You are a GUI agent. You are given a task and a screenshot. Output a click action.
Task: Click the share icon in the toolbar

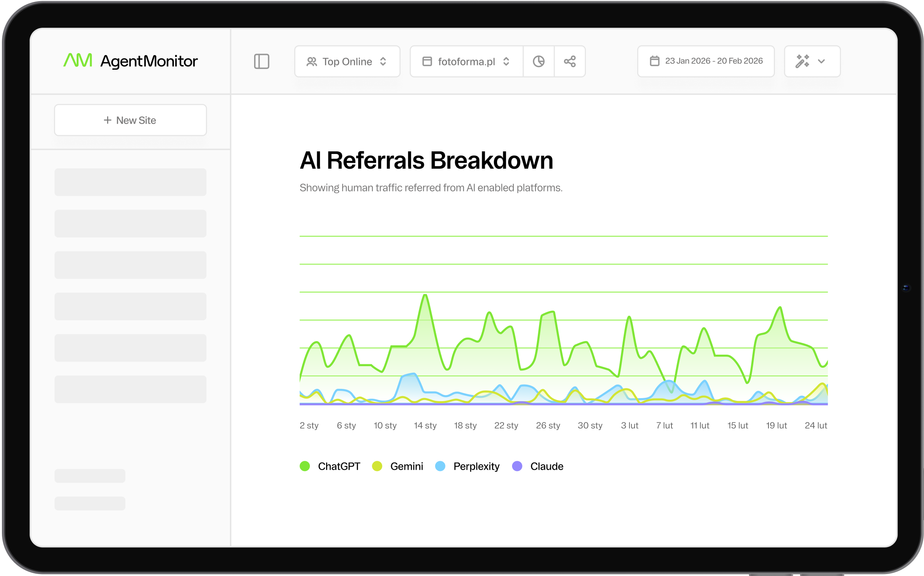[570, 61]
